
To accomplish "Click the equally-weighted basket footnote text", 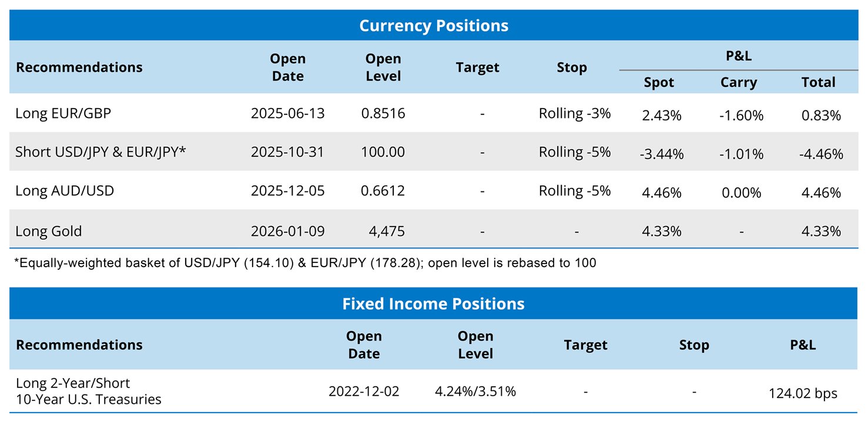I will [305, 263].
